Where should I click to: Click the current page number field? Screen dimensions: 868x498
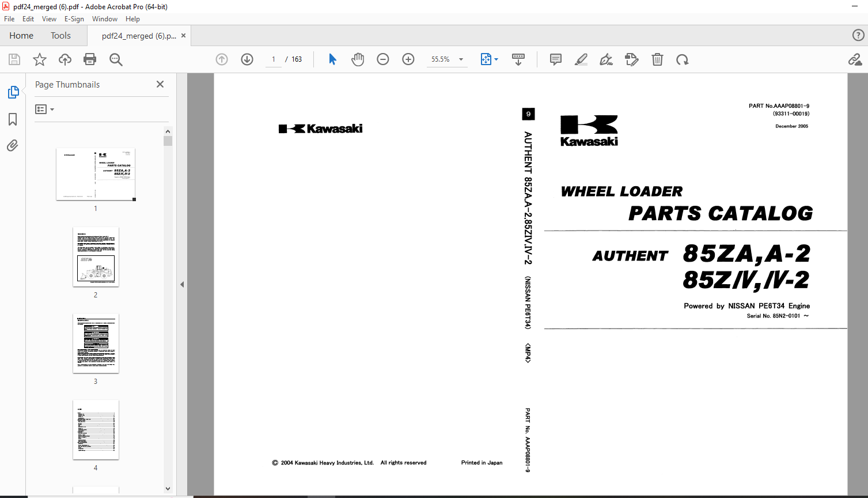273,59
